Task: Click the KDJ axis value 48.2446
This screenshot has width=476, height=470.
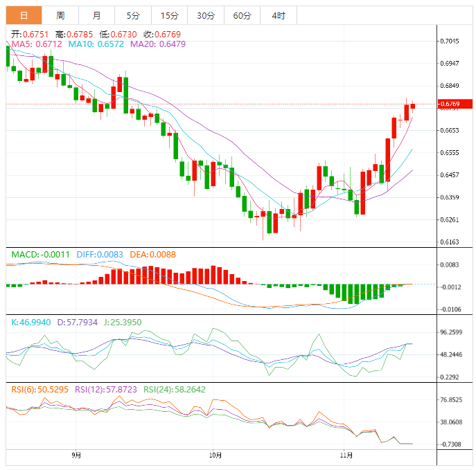Action: (x=451, y=354)
